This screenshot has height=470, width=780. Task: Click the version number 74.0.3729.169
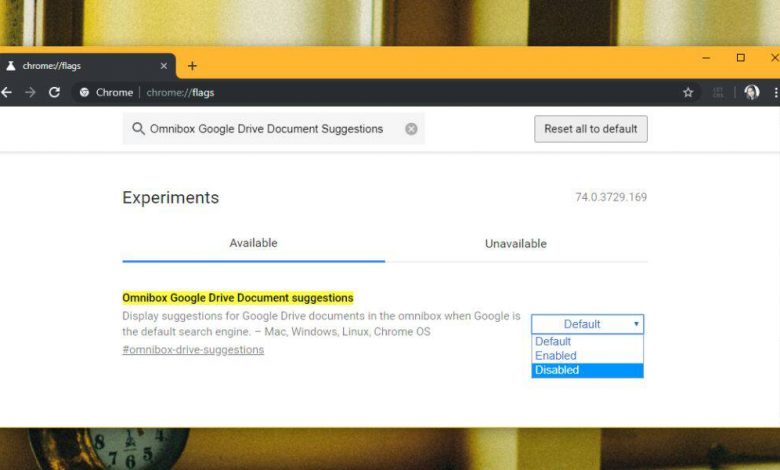click(x=611, y=197)
